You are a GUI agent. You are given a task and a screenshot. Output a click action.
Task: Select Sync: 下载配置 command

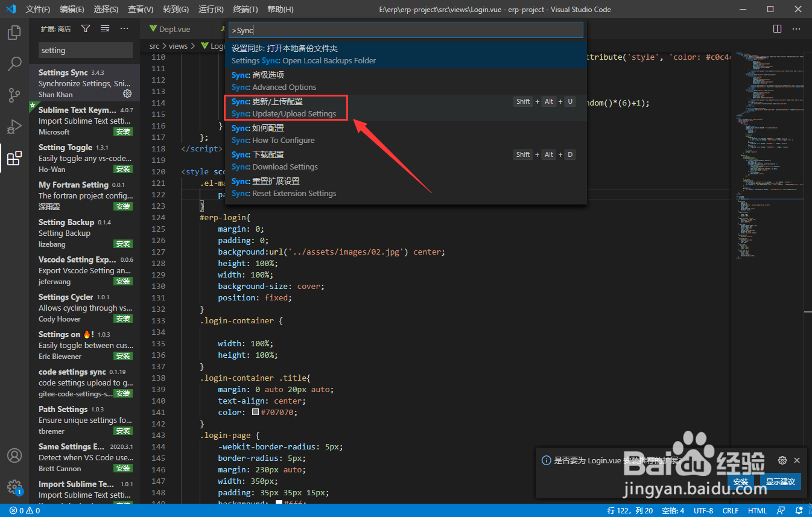405,160
